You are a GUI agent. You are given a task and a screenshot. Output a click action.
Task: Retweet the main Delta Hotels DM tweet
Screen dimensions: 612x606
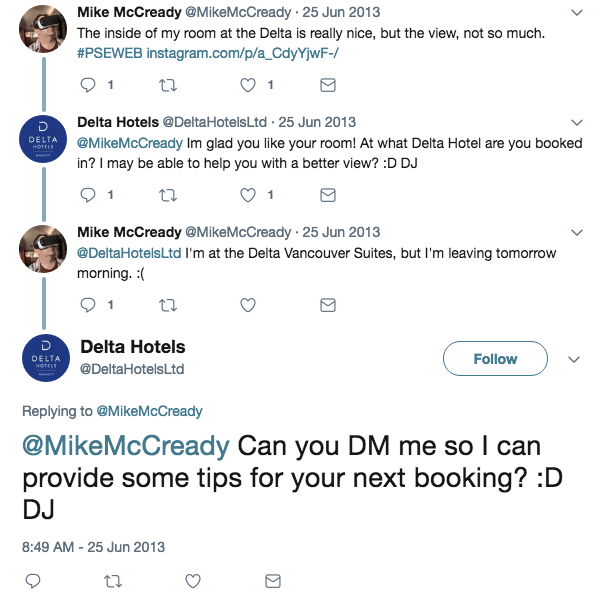pos(113,581)
